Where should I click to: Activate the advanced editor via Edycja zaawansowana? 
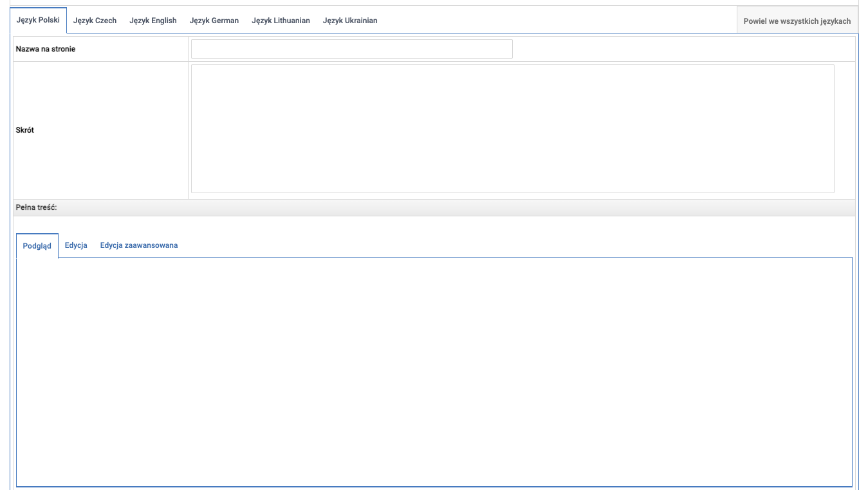pos(139,245)
